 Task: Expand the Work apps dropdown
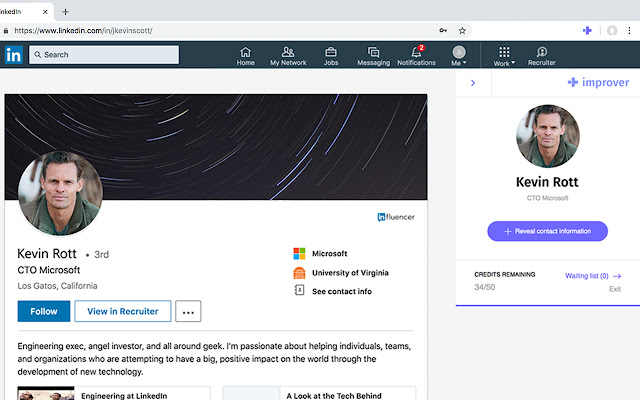click(x=504, y=56)
